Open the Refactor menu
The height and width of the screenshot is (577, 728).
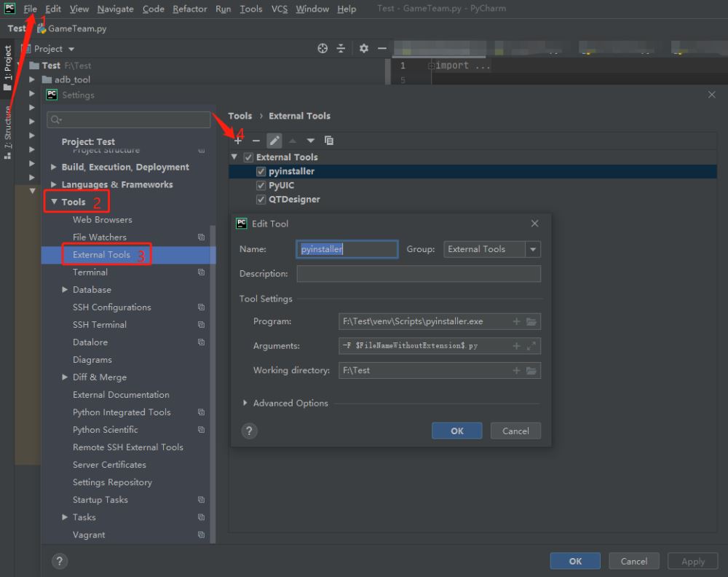pyautogui.click(x=189, y=9)
